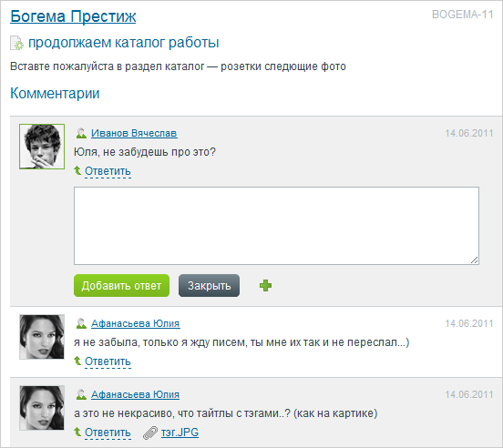503x448 pixels.
Task: Open the тэг.JPG attachment
Action: pos(180,433)
